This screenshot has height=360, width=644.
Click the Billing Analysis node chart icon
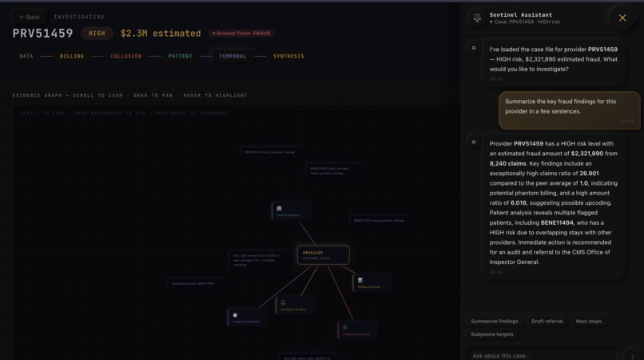[x=360, y=280]
